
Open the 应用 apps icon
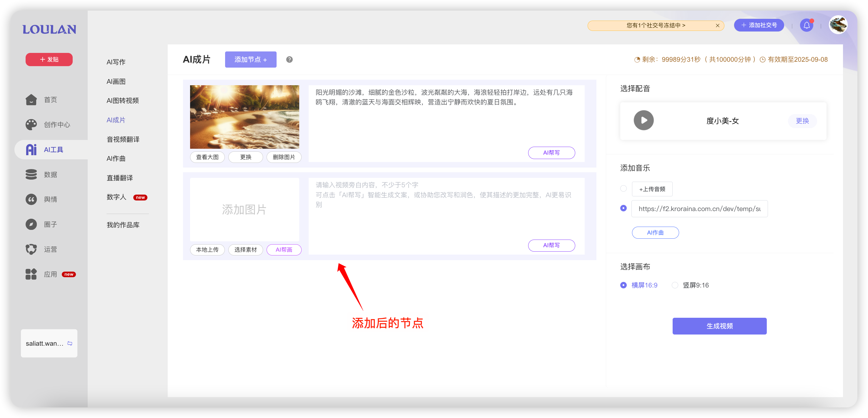click(x=31, y=274)
